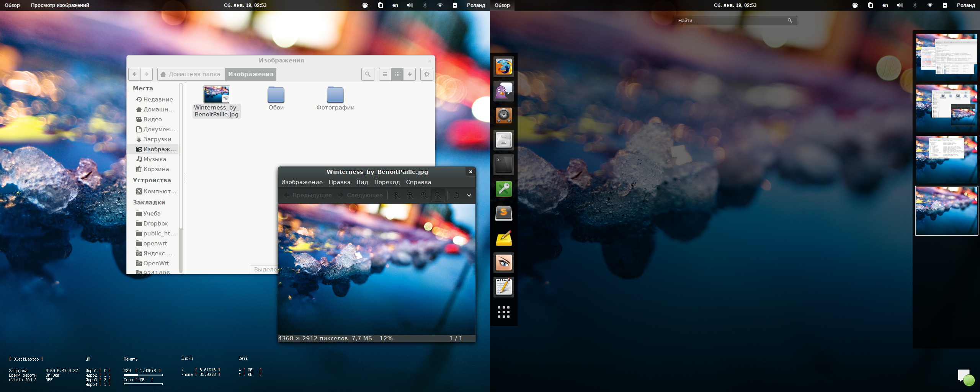
Task: Select the Обои folder
Action: point(276,98)
